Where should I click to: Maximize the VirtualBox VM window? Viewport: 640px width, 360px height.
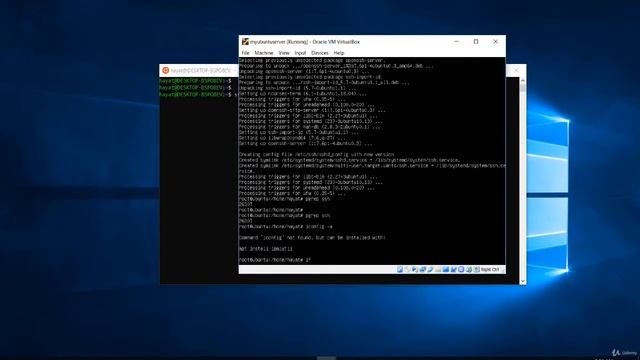[476, 42]
